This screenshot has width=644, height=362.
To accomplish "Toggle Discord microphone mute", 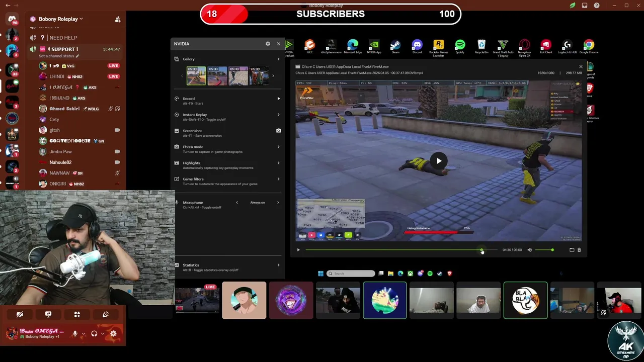I will 75,333.
